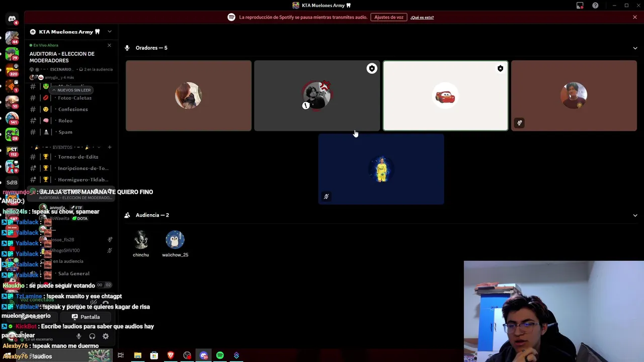Open the server icon with 79 badge
This screenshot has height=362, width=644.
12,53
